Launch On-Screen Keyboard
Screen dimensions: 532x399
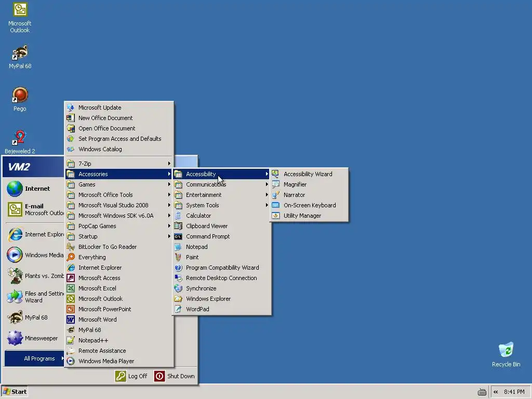point(309,205)
